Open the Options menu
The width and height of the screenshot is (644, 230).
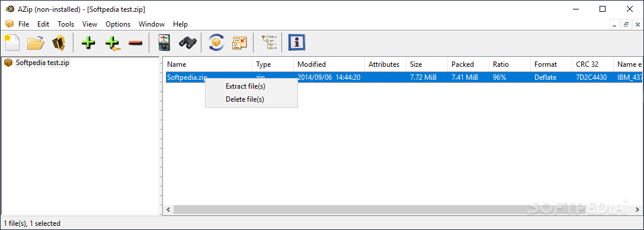[118, 24]
